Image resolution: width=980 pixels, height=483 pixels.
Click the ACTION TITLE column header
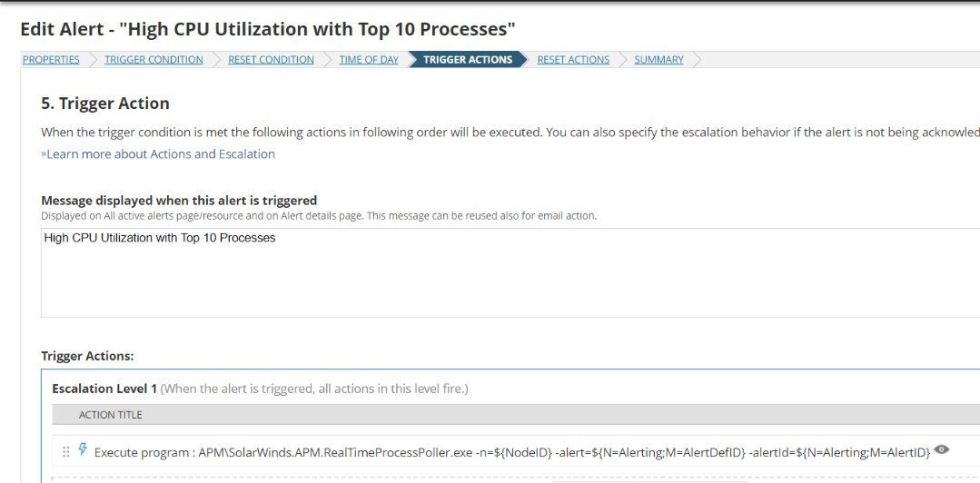[x=110, y=415]
